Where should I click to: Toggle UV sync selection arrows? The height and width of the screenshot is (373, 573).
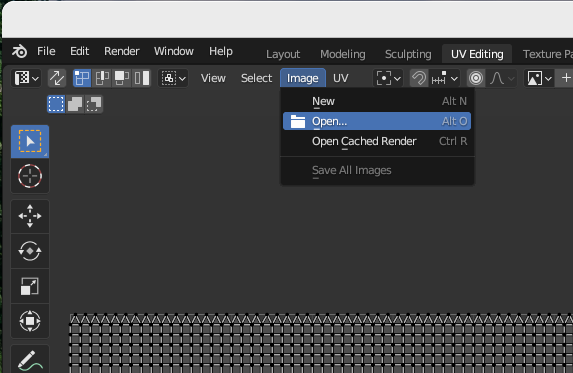(x=57, y=78)
